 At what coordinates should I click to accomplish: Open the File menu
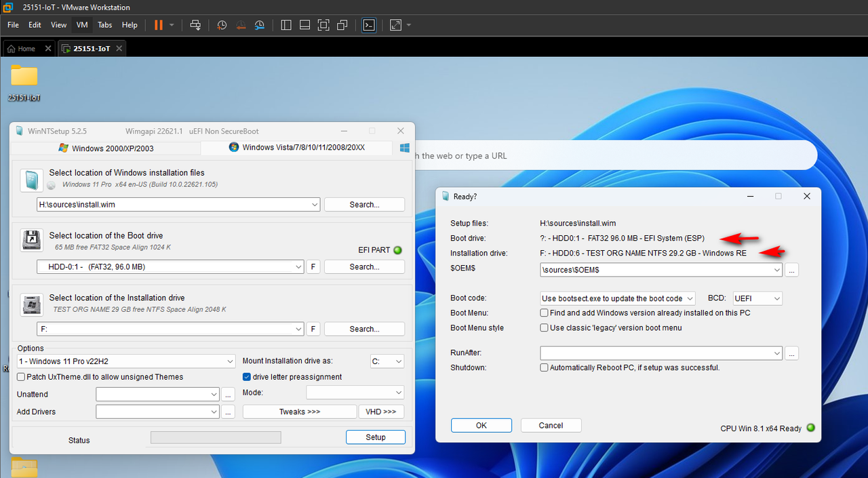click(13, 25)
